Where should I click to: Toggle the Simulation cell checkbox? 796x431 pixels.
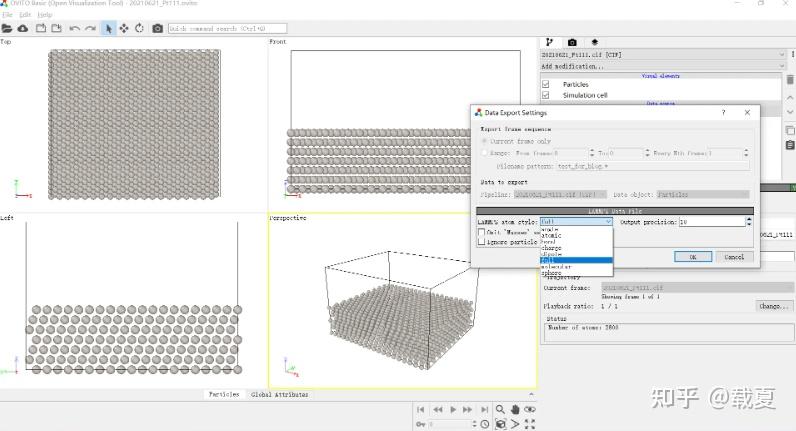(546, 95)
